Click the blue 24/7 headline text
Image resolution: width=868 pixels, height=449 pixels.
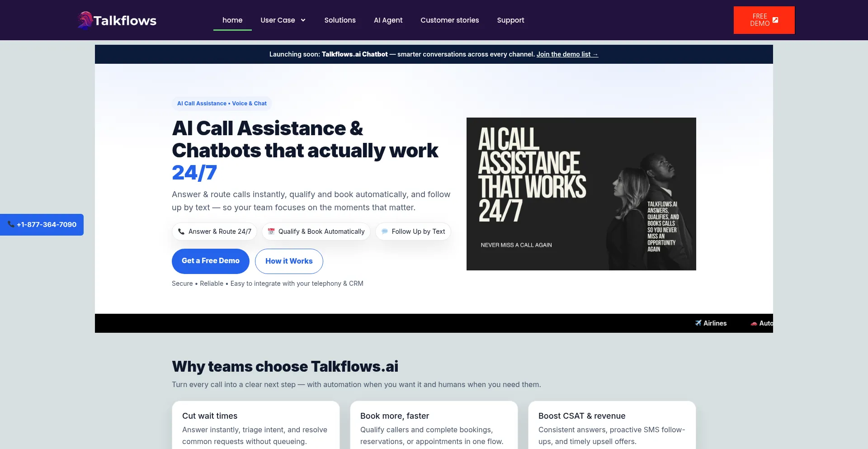tap(194, 173)
